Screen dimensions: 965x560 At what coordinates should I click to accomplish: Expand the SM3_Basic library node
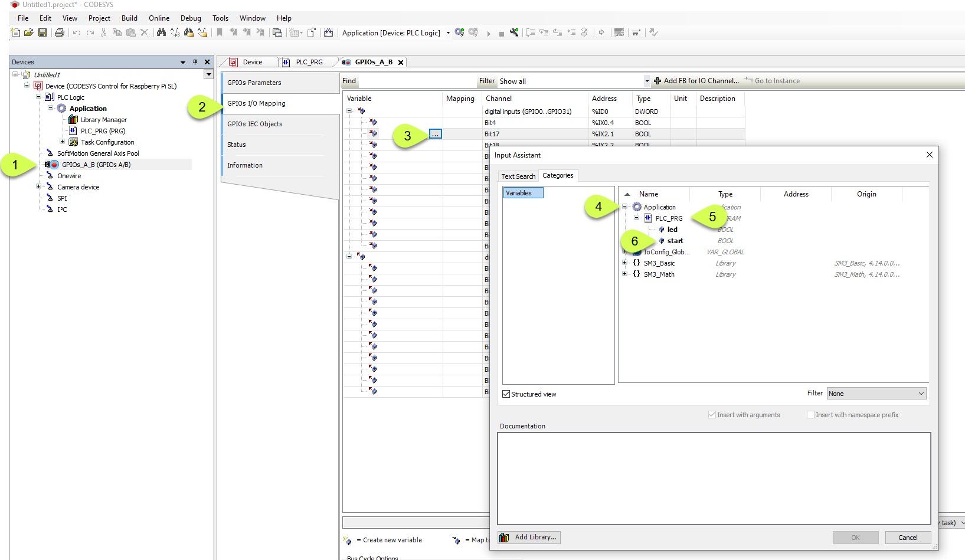(x=624, y=263)
